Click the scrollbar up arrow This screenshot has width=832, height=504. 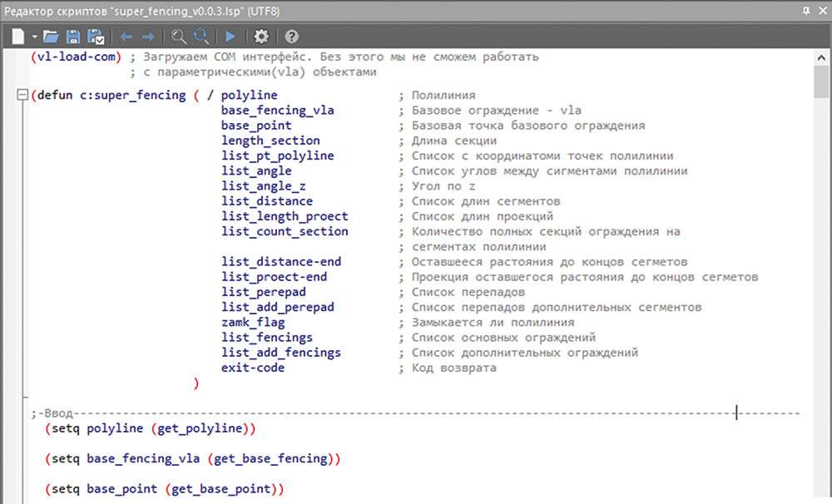(x=821, y=57)
